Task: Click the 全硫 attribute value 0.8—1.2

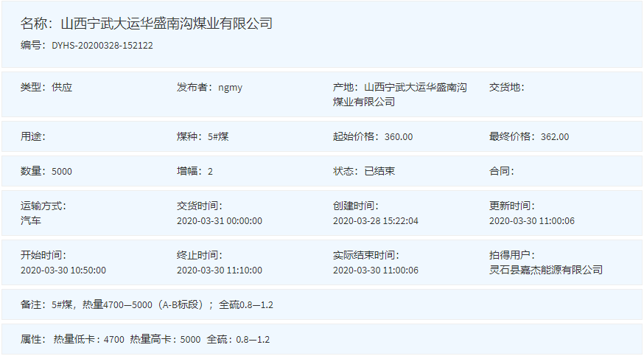Action: tap(253, 340)
